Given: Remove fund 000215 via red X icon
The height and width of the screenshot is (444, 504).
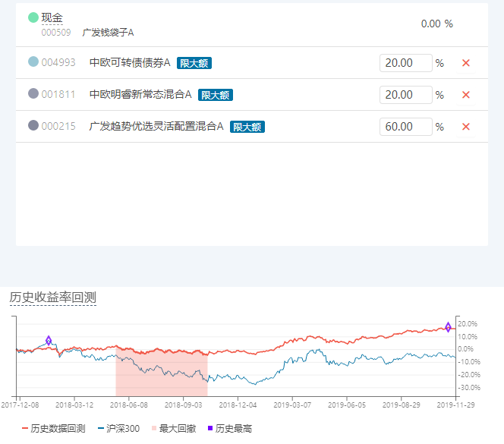Looking at the screenshot, I should point(466,127).
